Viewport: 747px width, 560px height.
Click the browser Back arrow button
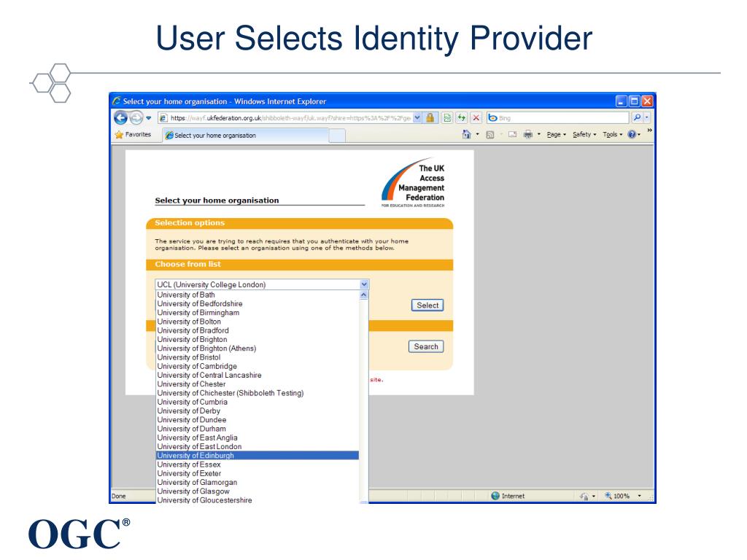click(121, 117)
